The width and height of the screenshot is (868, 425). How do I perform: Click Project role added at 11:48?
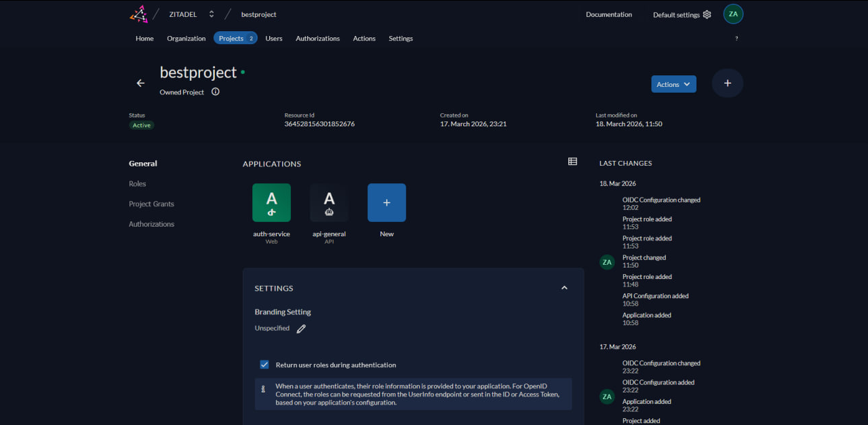click(x=647, y=280)
